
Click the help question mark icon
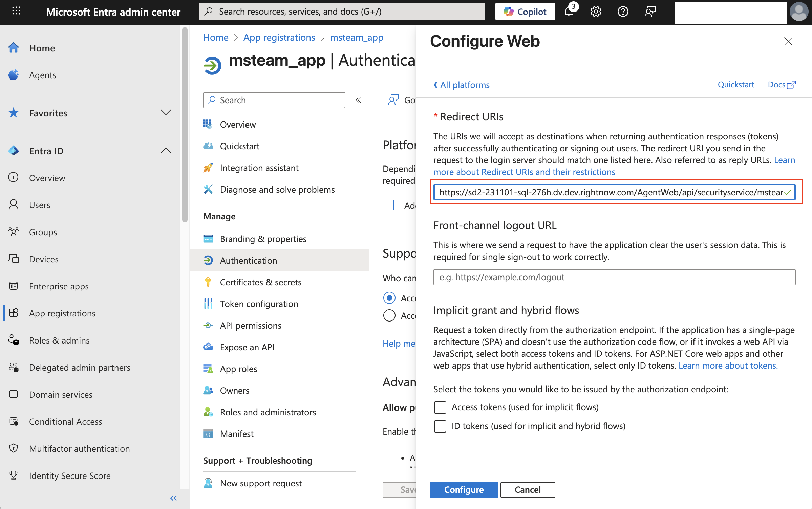pos(623,12)
